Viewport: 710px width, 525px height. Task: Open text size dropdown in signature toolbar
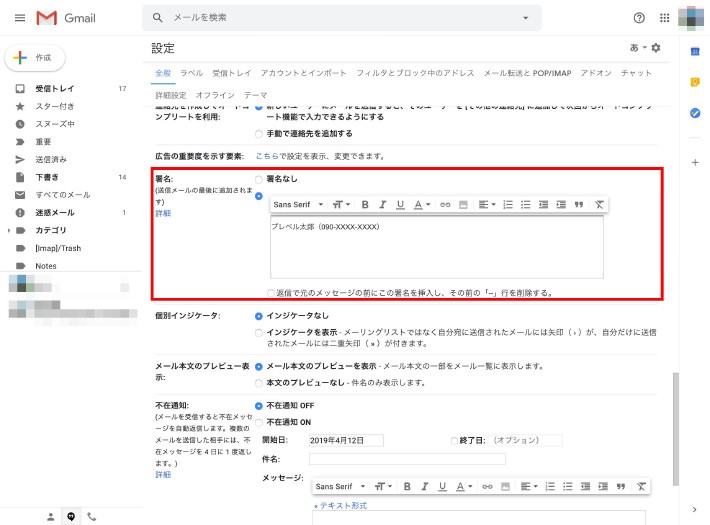click(341, 205)
